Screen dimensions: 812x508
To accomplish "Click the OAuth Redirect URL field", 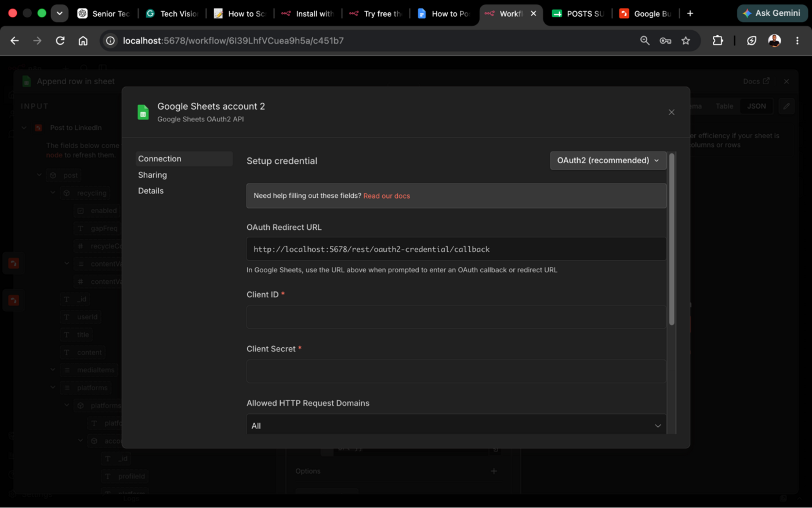I will pyautogui.click(x=456, y=249).
